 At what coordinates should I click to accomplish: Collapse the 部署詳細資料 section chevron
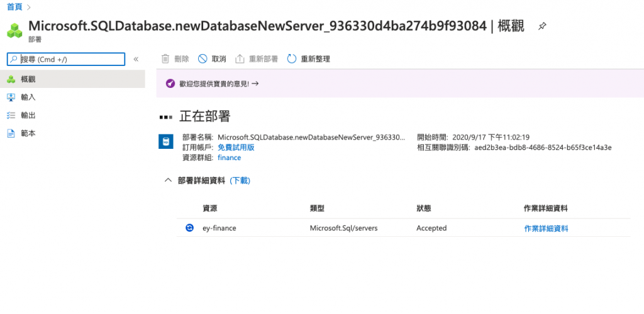click(167, 180)
